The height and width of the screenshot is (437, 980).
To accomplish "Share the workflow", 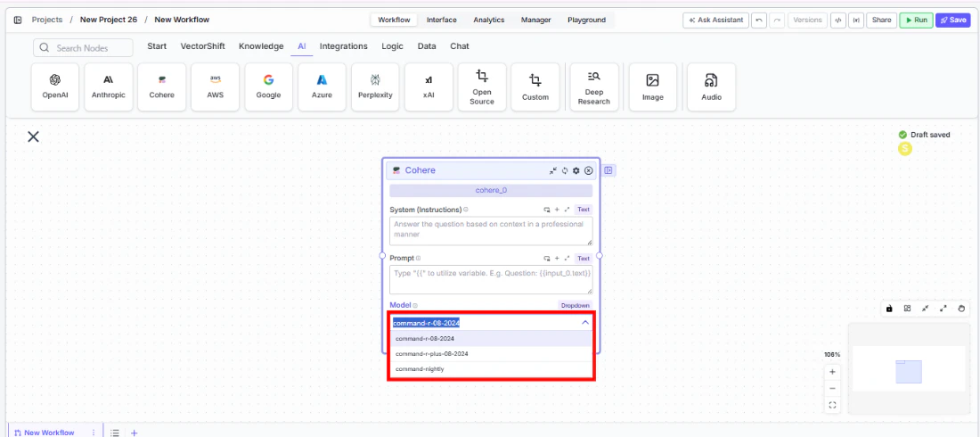I will [882, 20].
